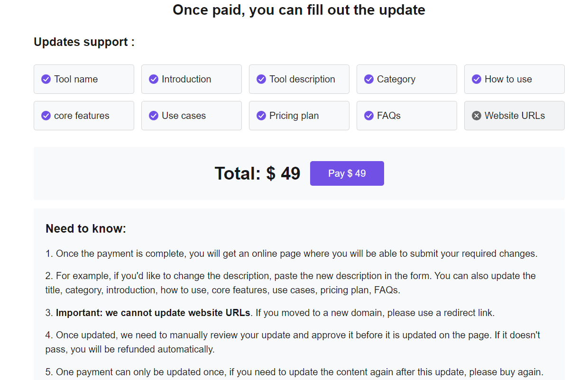The image size is (588, 380).
Task: Select the Tool description check icon
Action: click(261, 79)
